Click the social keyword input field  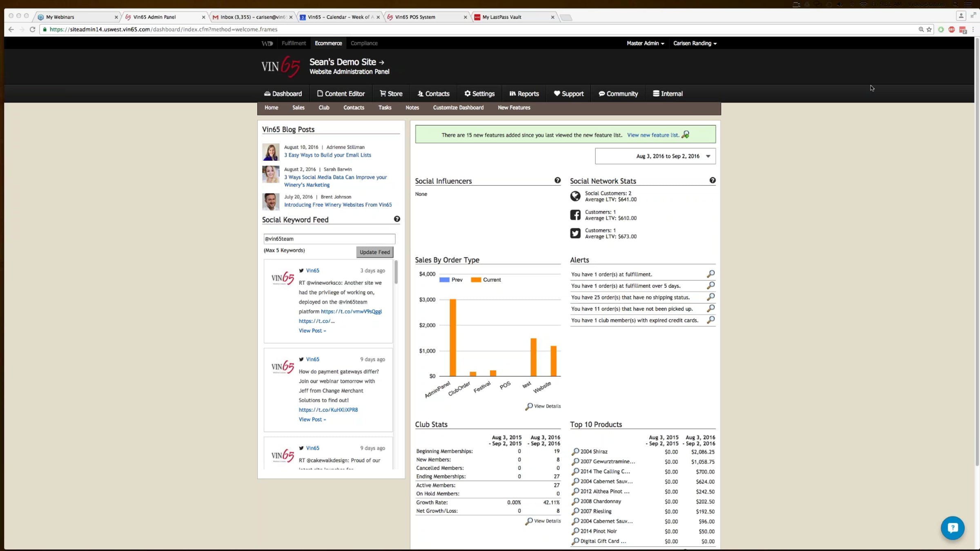click(329, 239)
